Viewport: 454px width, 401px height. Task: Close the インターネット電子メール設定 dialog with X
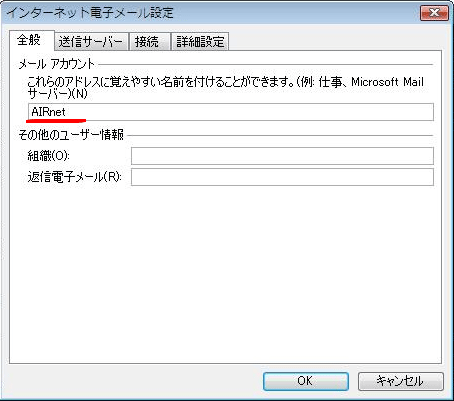[434, 13]
